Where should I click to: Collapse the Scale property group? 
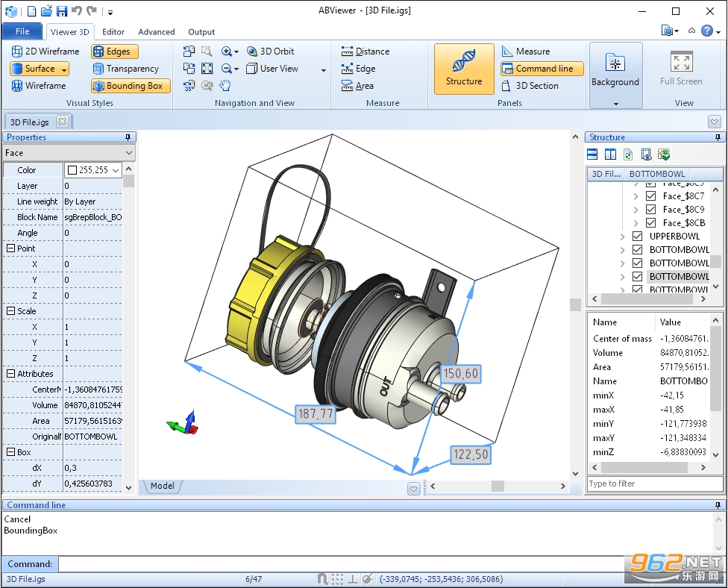10,311
